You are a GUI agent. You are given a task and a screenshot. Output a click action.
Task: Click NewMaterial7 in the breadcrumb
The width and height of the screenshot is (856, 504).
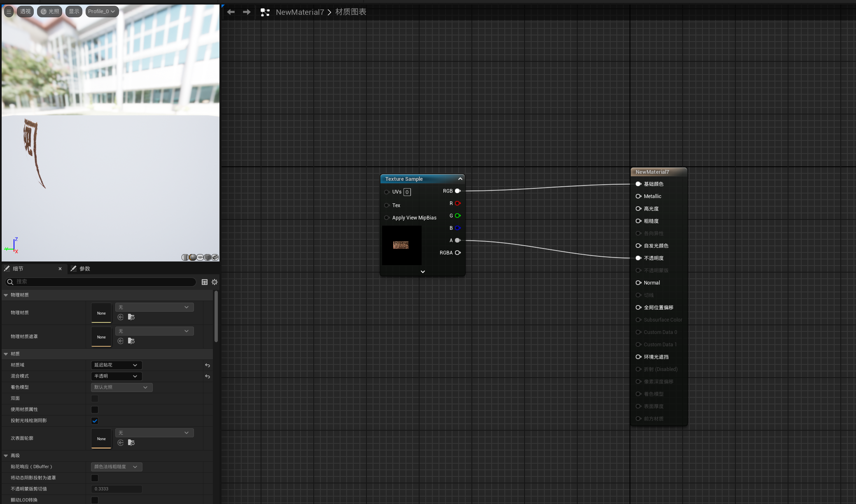click(300, 12)
